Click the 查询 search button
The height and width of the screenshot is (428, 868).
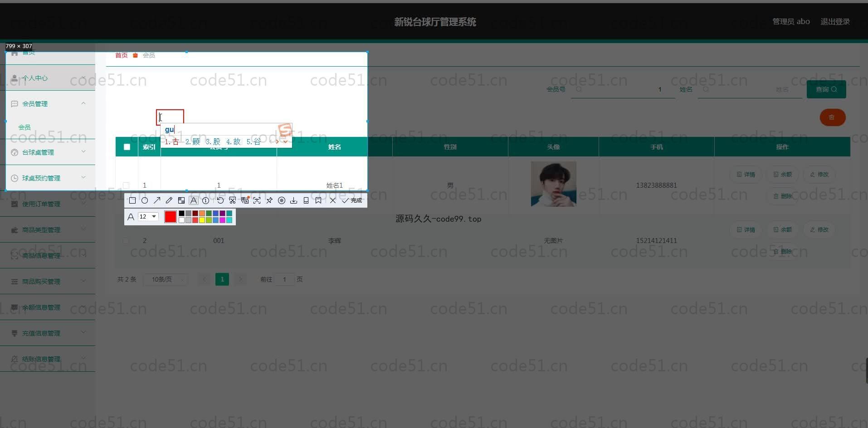826,89
